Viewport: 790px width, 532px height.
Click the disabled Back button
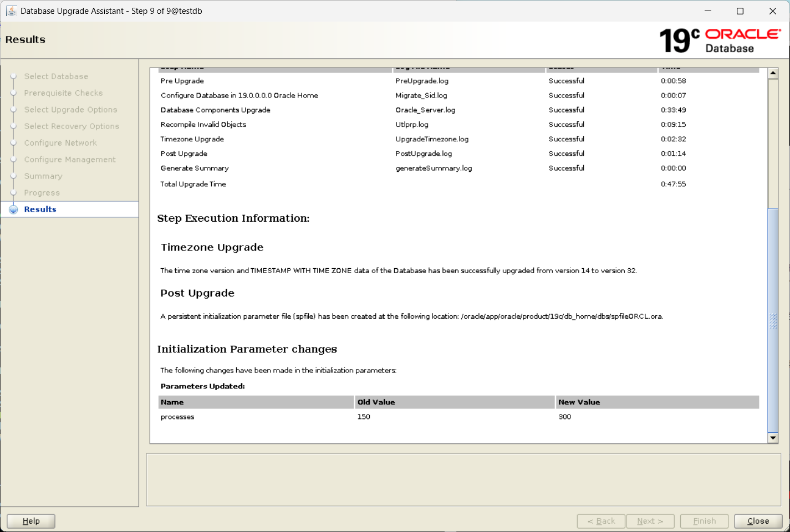(x=601, y=521)
